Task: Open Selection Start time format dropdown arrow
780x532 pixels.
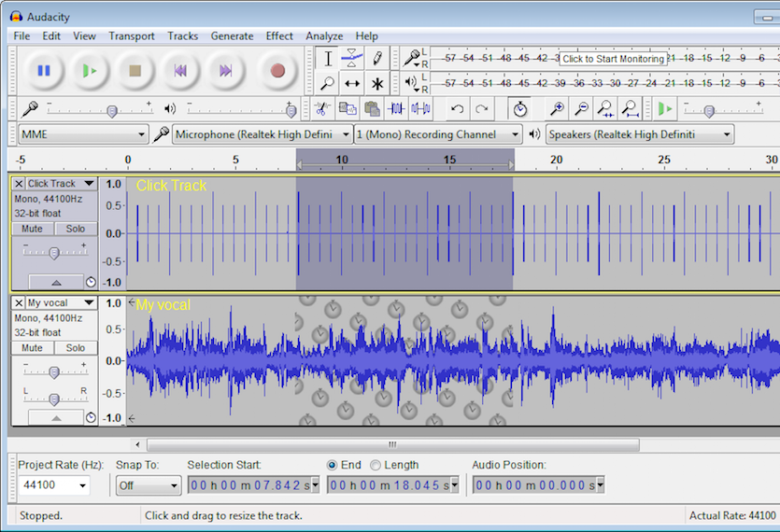Action: pos(316,485)
